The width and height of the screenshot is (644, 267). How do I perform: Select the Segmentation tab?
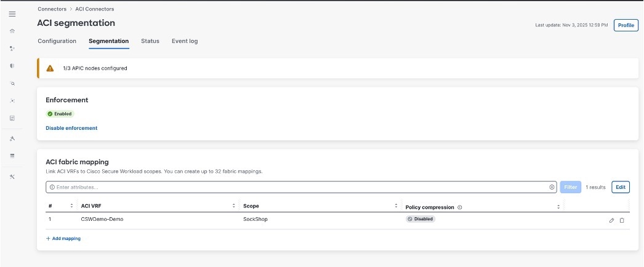pyautogui.click(x=109, y=41)
